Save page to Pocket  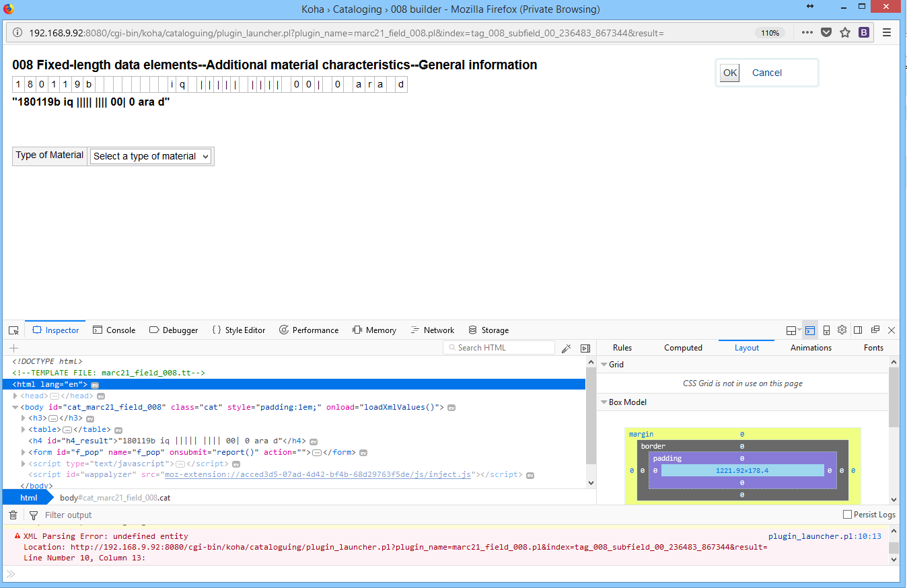click(826, 33)
